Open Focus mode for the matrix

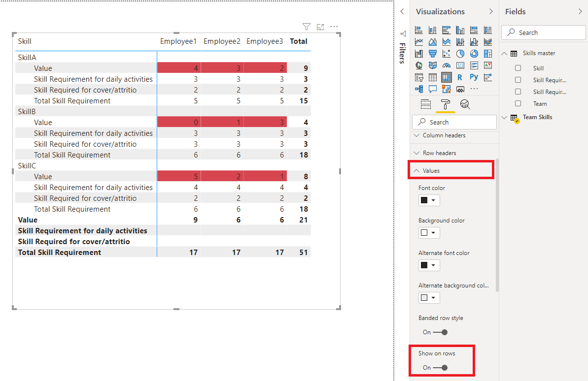320,27
